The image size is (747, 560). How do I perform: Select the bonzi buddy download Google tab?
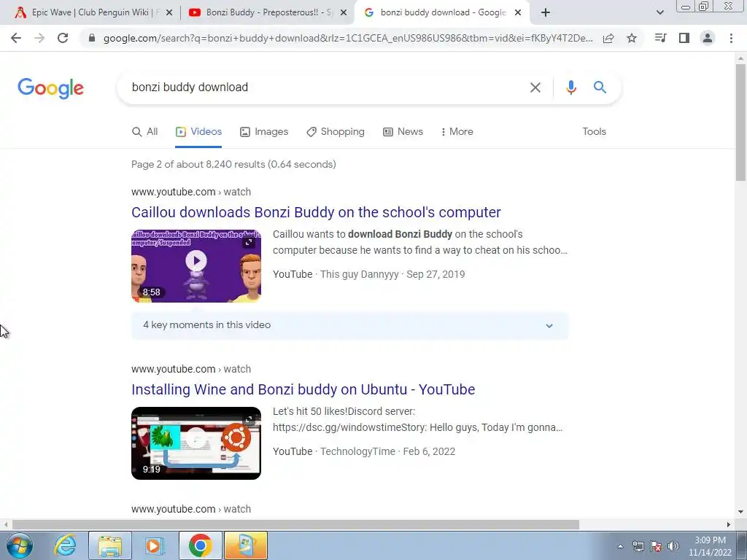(x=441, y=13)
